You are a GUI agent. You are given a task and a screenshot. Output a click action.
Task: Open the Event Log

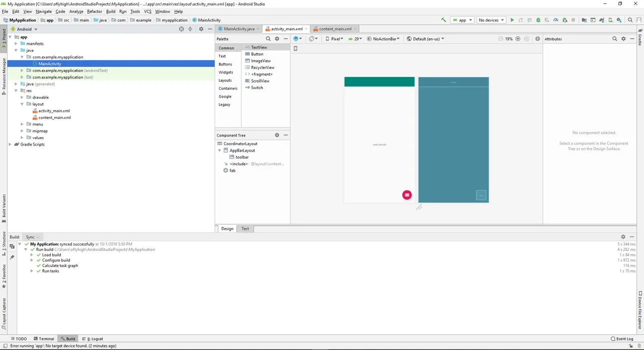pyautogui.click(x=622, y=339)
